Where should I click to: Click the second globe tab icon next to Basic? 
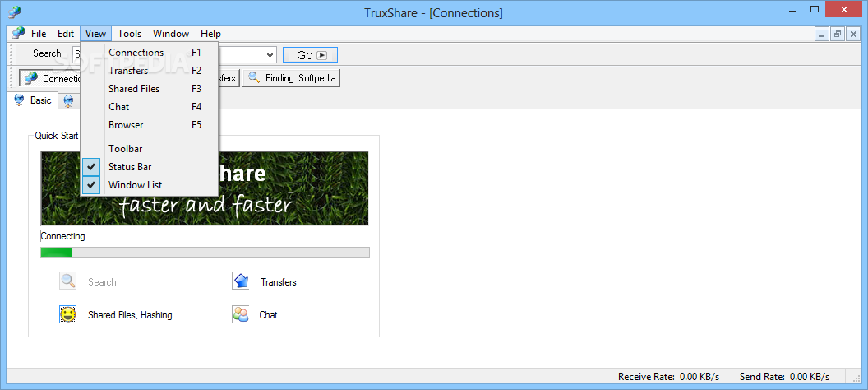pyautogui.click(x=68, y=101)
